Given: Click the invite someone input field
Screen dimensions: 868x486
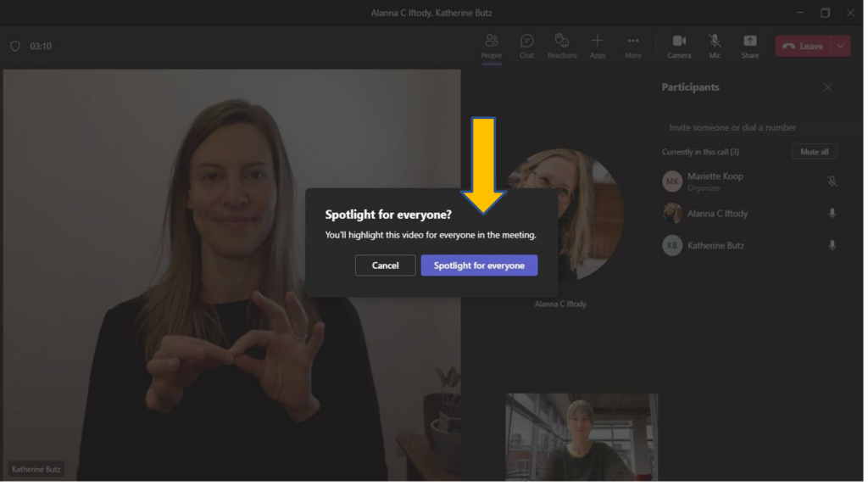Looking at the screenshot, I should click(x=759, y=127).
